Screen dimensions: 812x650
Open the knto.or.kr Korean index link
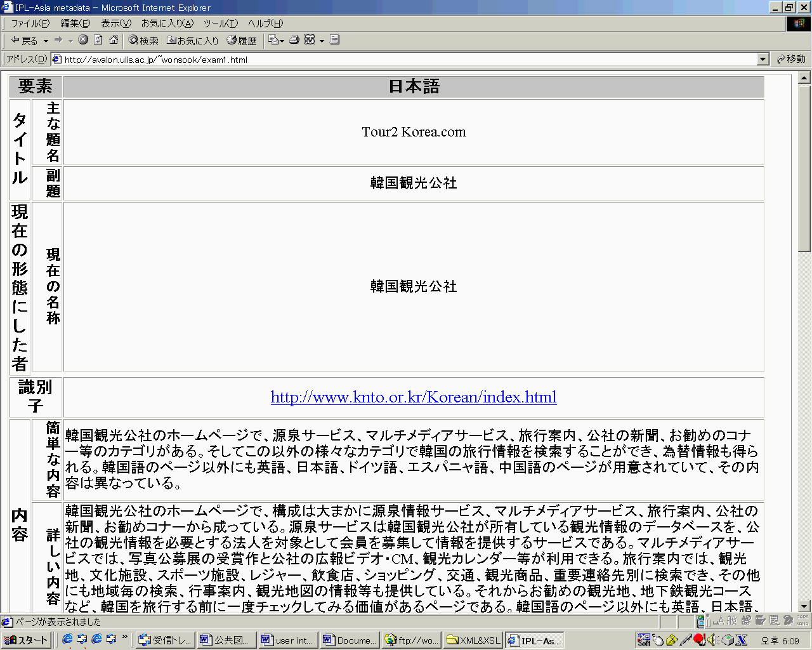coord(413,397)
